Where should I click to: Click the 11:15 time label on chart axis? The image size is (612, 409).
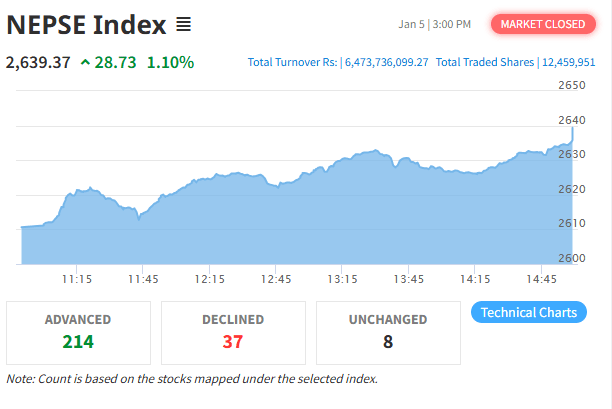click(77, 279)
